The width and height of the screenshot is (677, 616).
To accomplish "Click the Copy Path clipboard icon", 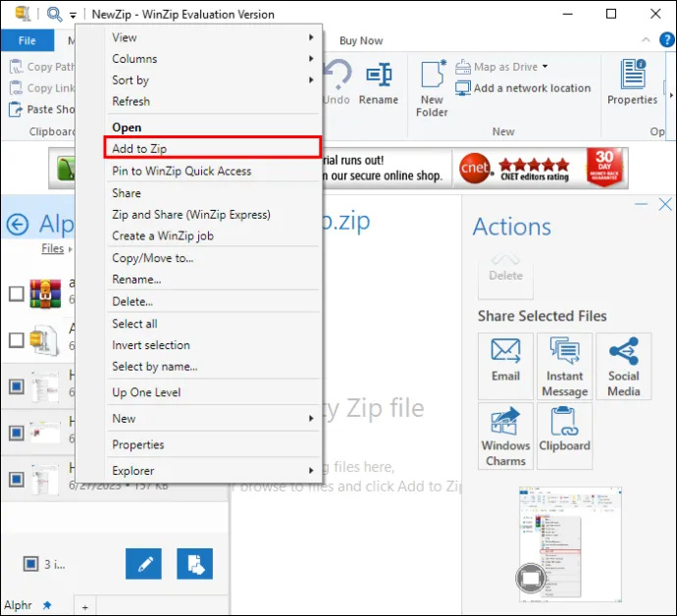I will [x=16, y=67].
